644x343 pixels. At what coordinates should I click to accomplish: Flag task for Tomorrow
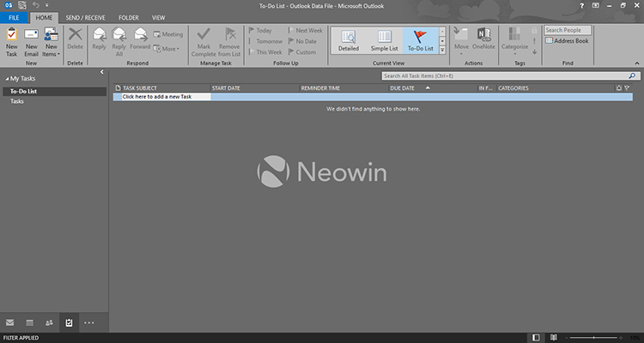[265, 41]
